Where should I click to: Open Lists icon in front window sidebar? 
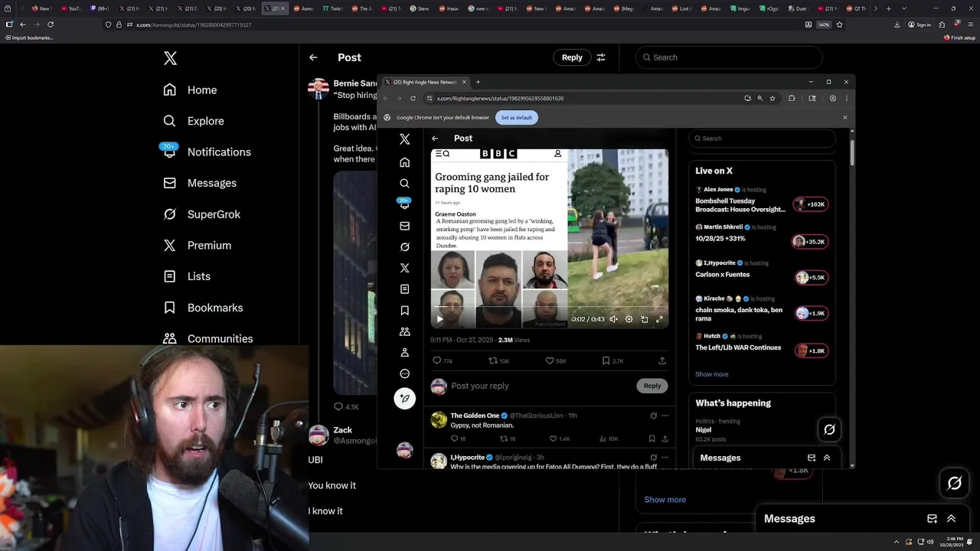[x=404, y=289]
